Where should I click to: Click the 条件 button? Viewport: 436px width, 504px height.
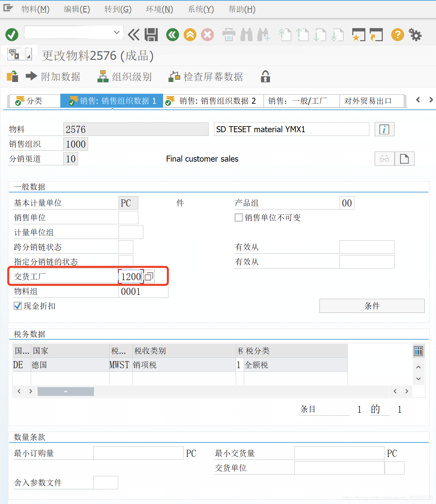[x=372, y=306]
